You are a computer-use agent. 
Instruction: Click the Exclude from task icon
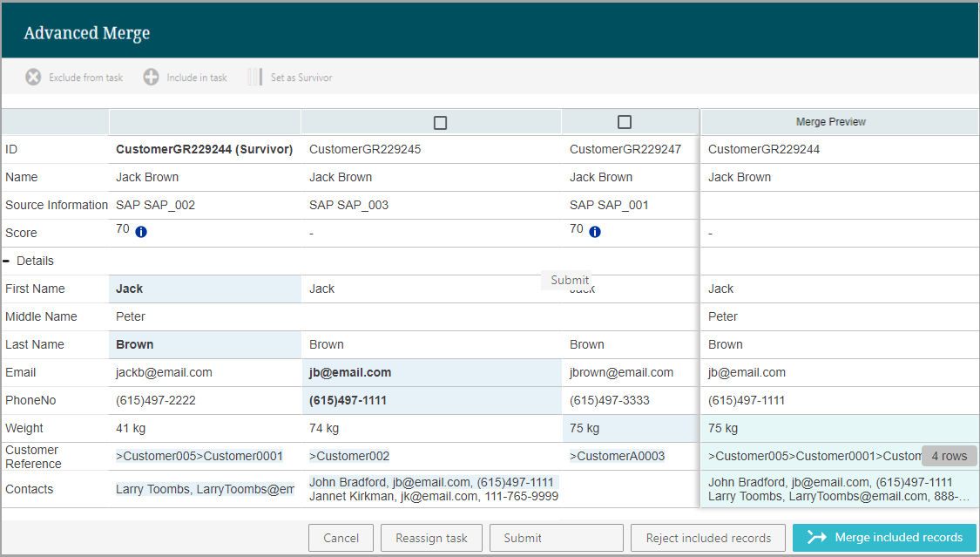click(33, 78)
